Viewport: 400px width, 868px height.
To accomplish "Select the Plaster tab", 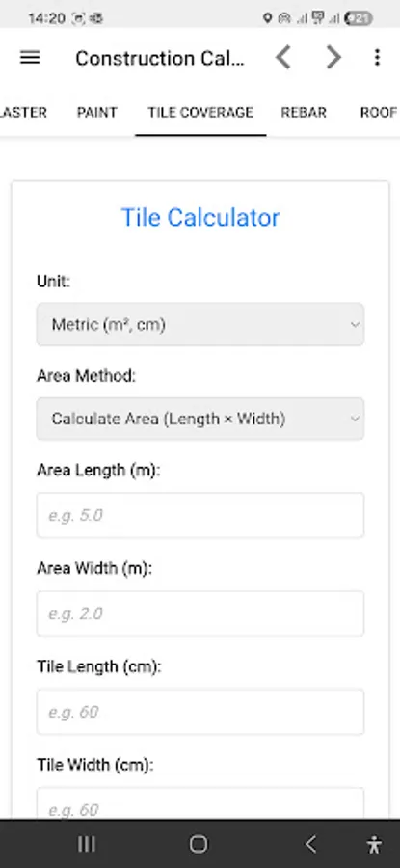I will [x=23, y=113].
